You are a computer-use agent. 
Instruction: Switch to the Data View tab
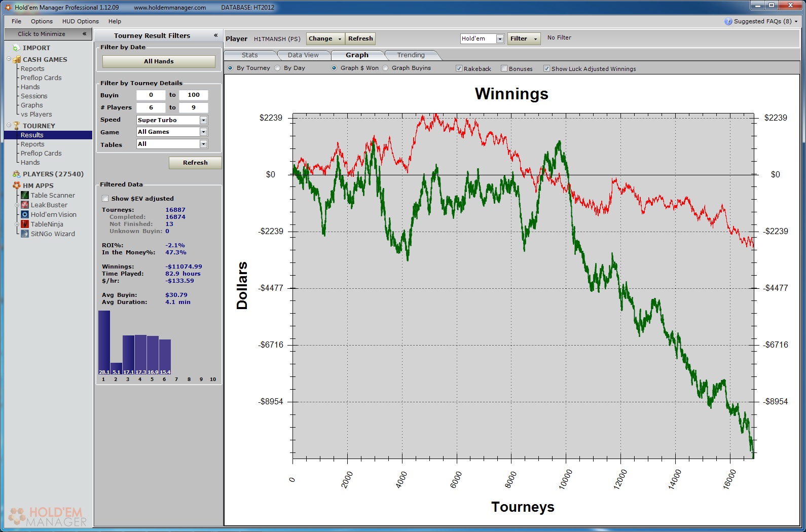pyautogui.click(x=303, y=55)
